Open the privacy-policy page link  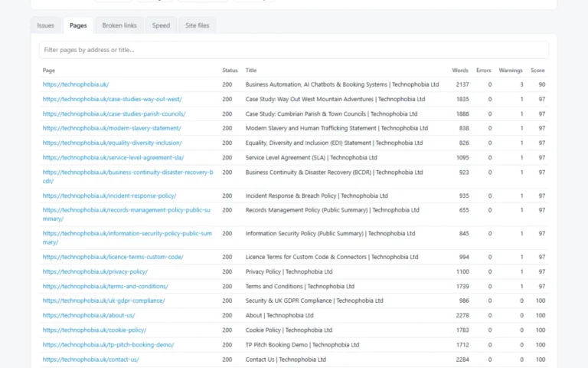tap(95, 271)
